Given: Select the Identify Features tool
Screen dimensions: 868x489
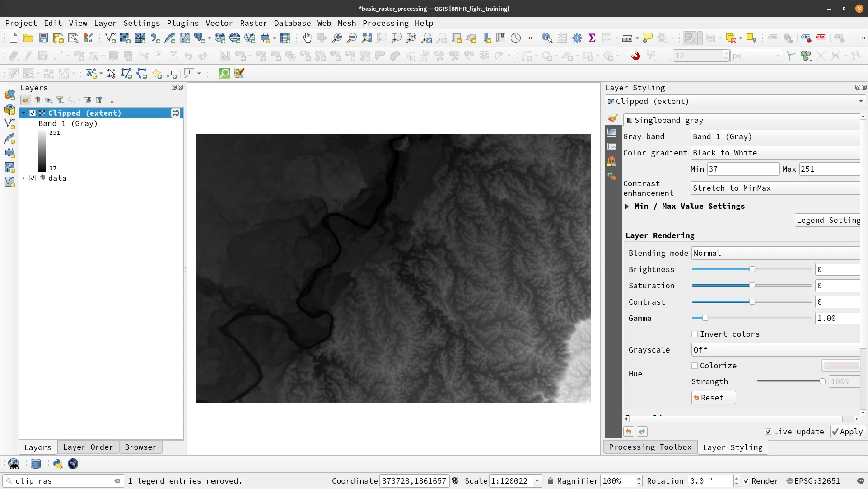Looking at the screenshot, I should click(x=547, y=38).
